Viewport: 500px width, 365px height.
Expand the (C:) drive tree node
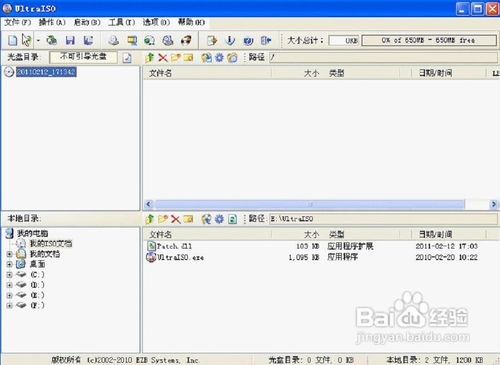(9, 275)
